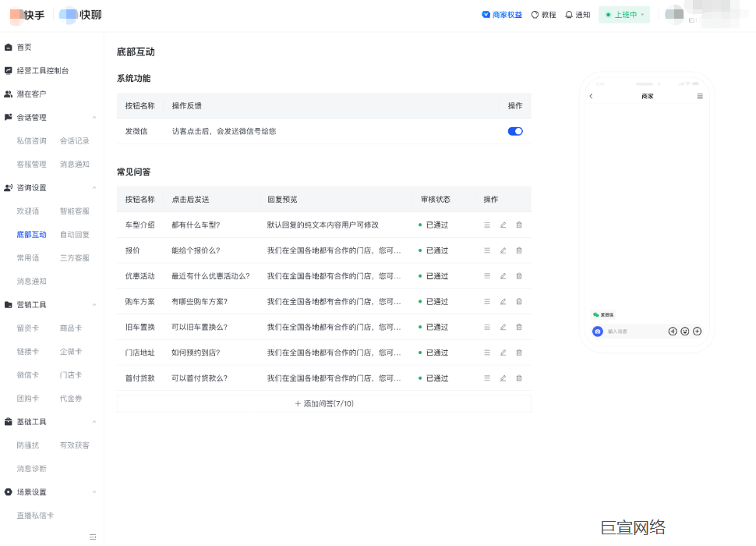Delete the 报价 question using trash icon

point(518,250)
